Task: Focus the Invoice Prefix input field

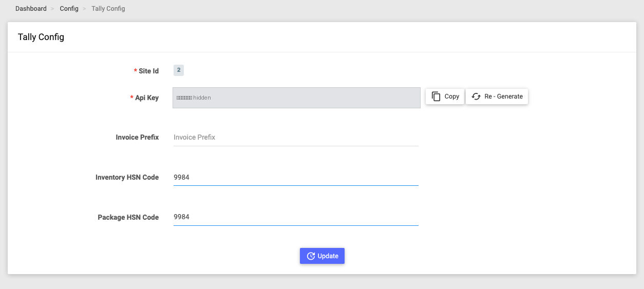Action: pyautogui.click(x=296, y=138)
